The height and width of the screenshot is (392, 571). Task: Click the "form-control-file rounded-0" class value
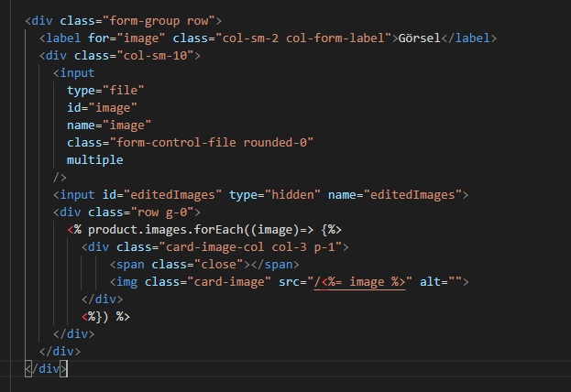tap(212, 143)
